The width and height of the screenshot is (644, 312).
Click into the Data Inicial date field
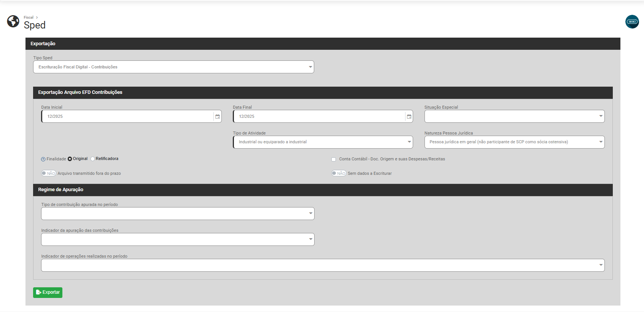[x=127, y=117]
